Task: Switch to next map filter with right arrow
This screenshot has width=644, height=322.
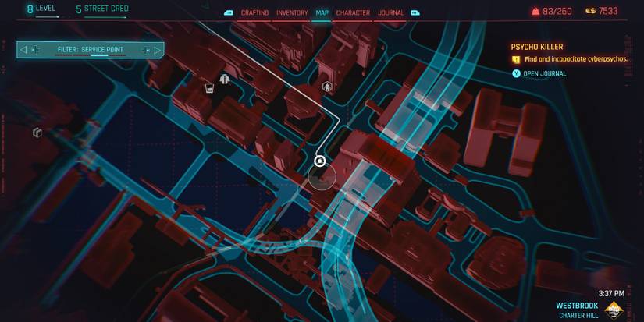Action: pos(157,50)
